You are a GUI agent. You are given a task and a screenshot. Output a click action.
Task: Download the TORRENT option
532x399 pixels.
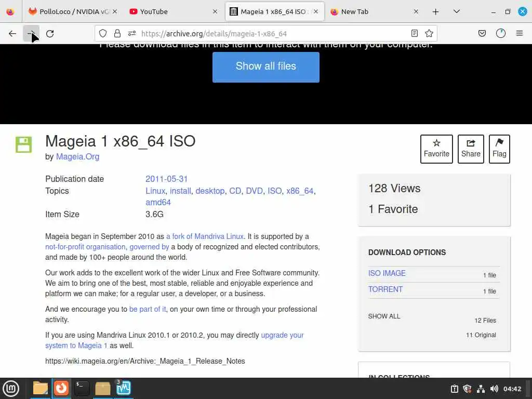click(385, 289)
